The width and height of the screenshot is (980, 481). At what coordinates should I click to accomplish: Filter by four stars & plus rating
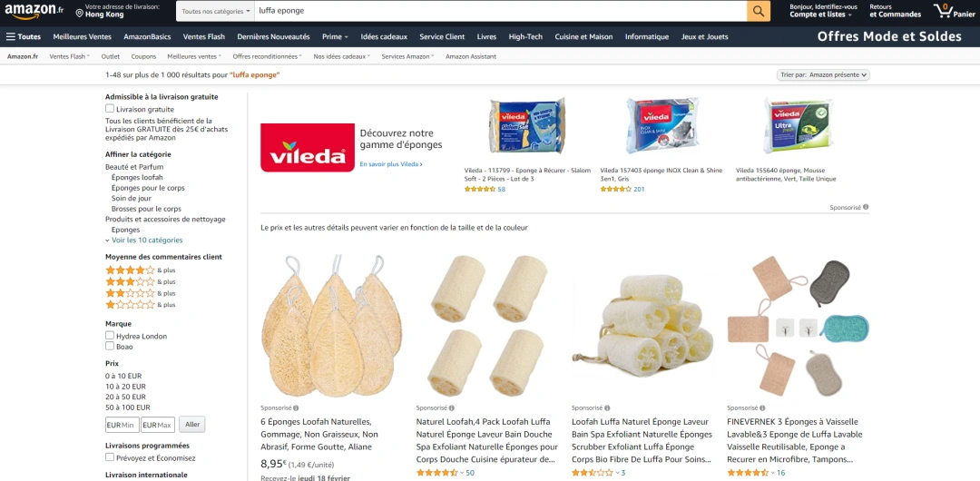click(140, 270)
